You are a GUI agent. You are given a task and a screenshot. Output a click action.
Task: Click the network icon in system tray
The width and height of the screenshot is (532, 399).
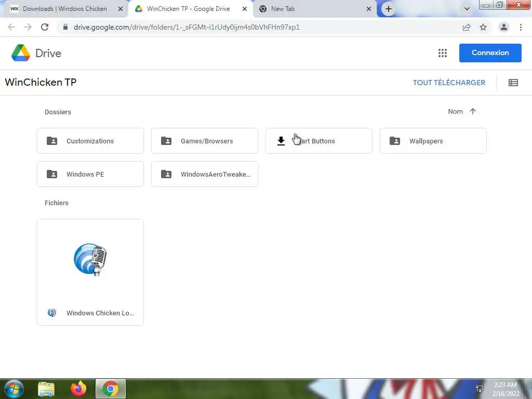[x=480, y=389]
